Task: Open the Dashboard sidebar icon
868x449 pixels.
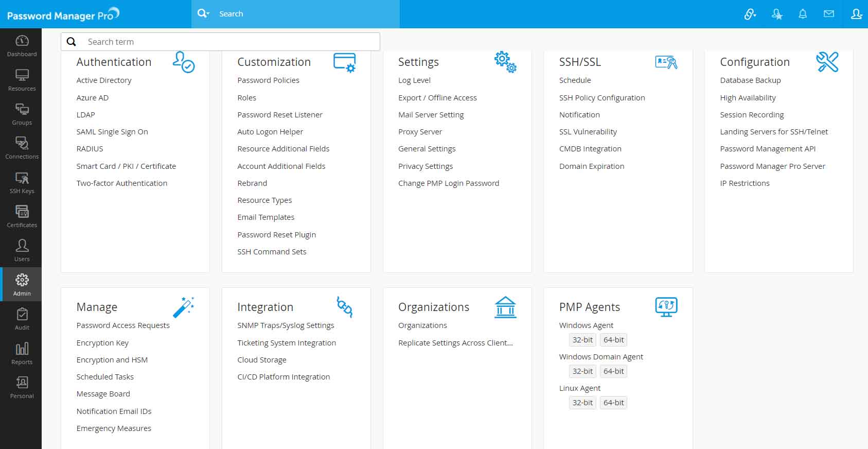Action: point(22,46)
